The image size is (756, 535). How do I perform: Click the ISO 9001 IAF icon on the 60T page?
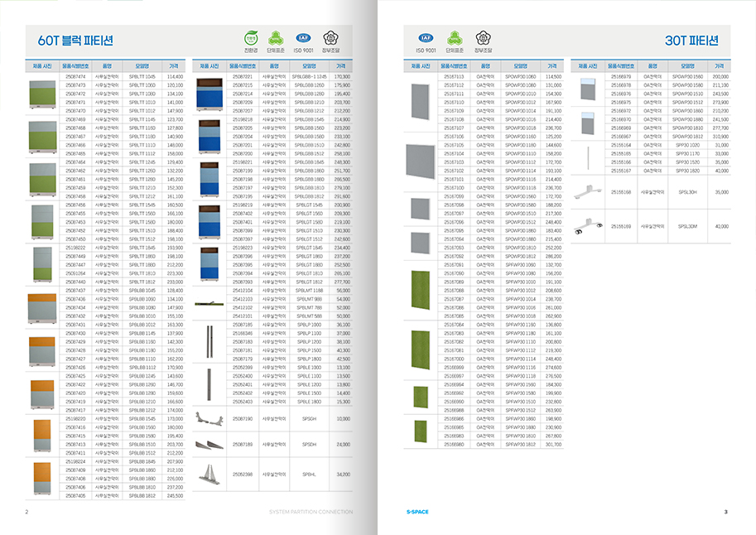305,37
